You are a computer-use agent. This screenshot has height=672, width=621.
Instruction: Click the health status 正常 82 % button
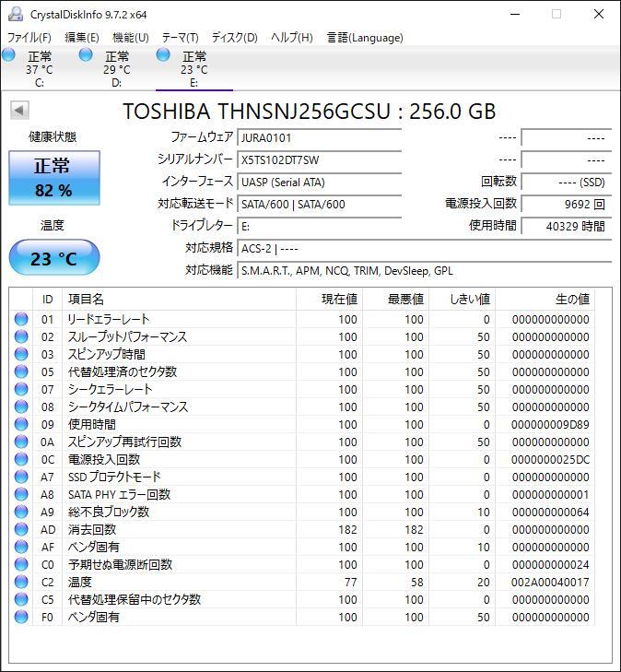coord(54,178)
